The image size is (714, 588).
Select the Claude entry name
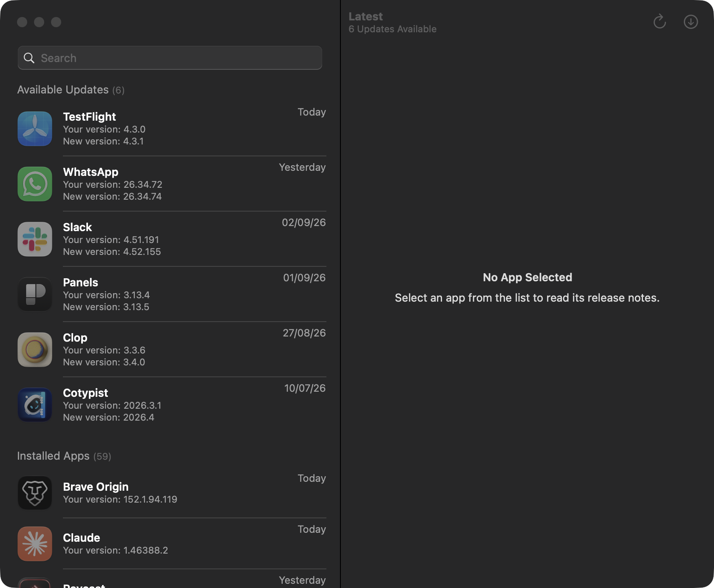coord(82,538)
